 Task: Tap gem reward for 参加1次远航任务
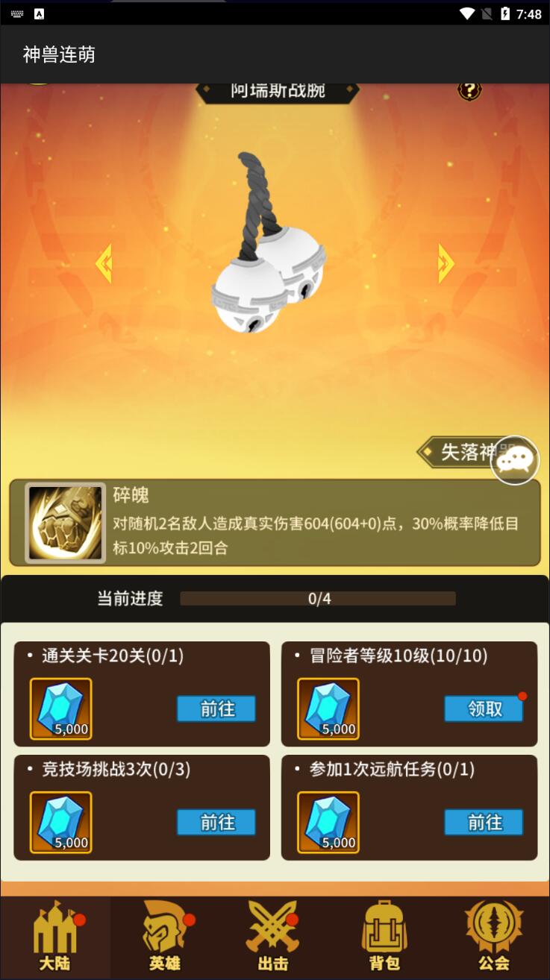click(x=328, y=822)
